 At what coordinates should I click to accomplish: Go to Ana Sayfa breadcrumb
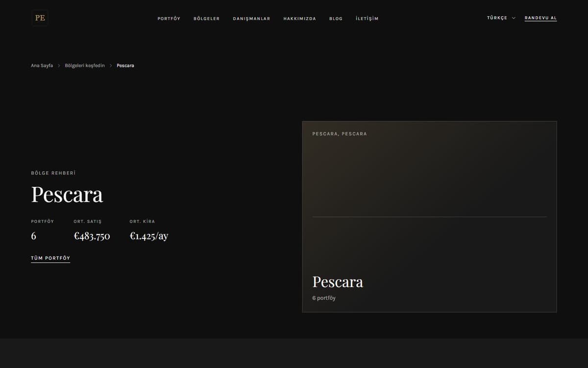coord(42,66)
